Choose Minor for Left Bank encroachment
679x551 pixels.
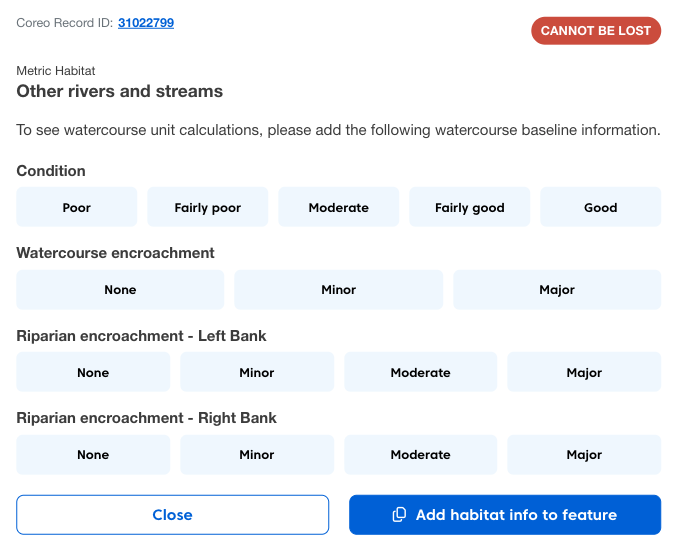(x=257, y=373)
